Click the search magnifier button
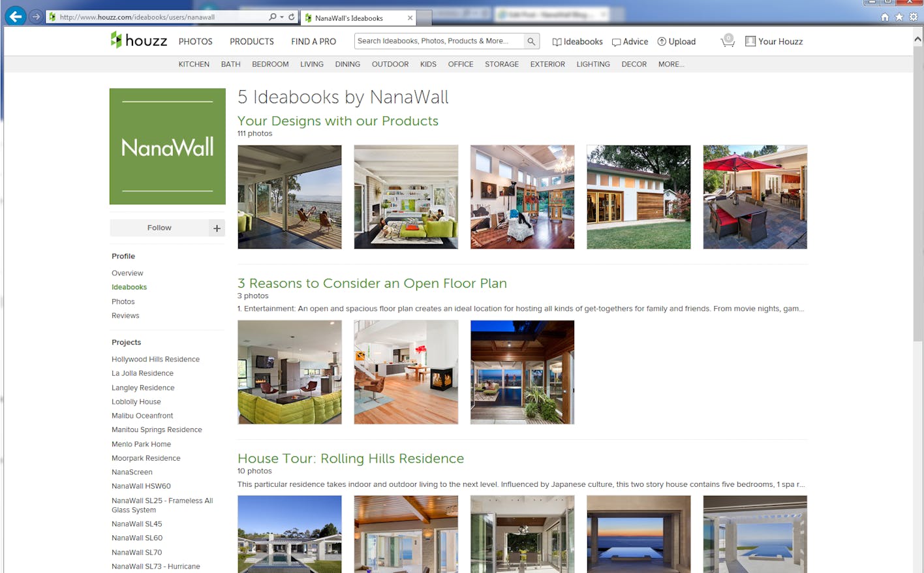Screen dimensions: 924x573 (x=531, y=41)
